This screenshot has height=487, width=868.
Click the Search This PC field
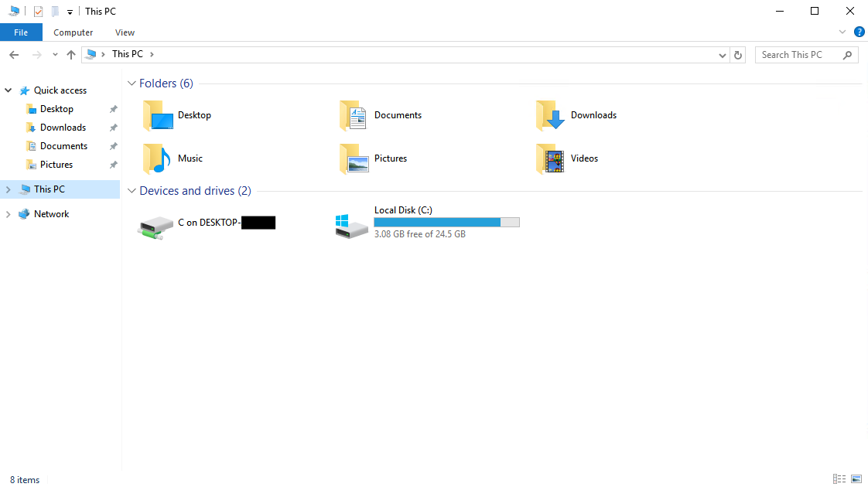point(799,55)
